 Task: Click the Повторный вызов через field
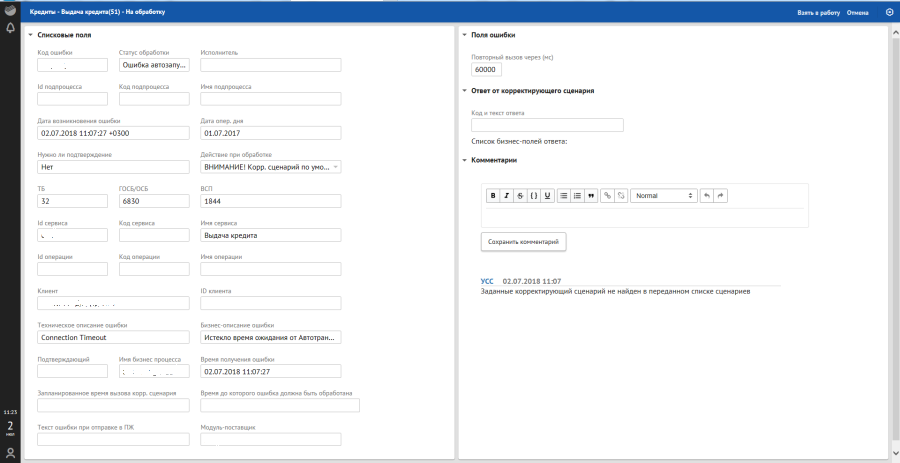click(486, 69)
